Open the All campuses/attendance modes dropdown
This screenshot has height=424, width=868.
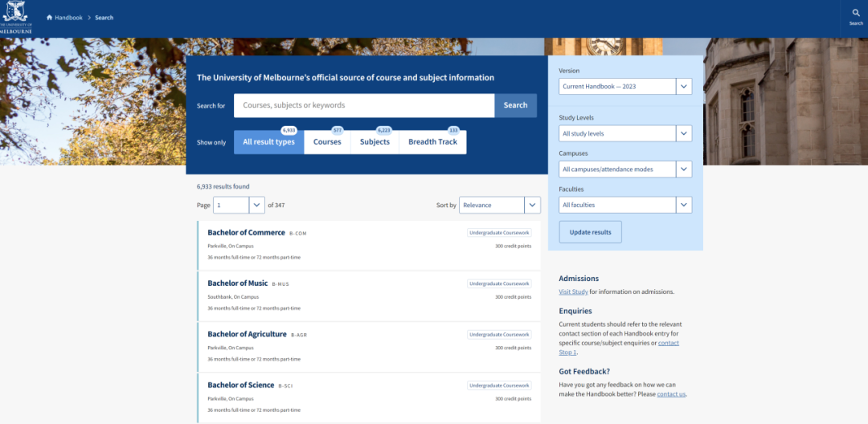pos(625,169)
